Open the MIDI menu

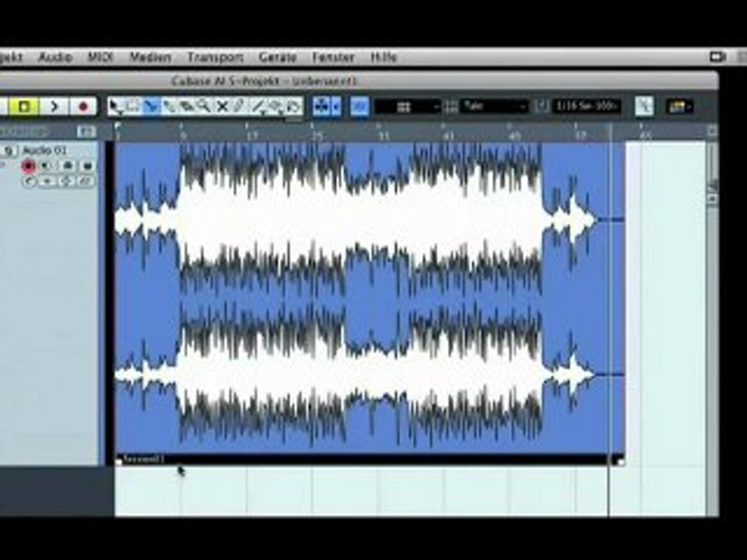(x=100, y=57)
